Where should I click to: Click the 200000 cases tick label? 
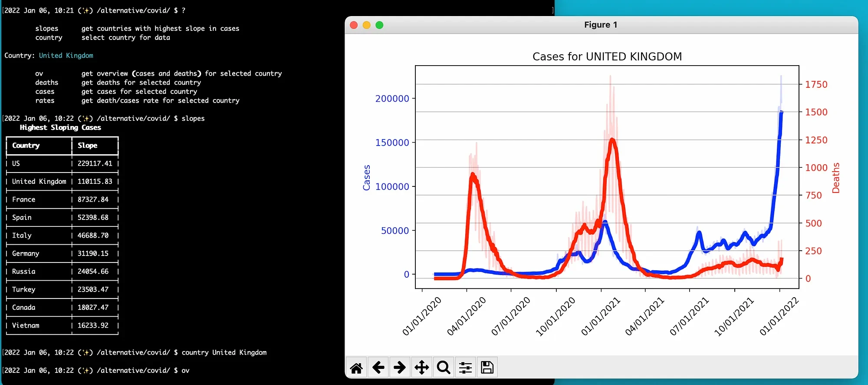[392, 99]
